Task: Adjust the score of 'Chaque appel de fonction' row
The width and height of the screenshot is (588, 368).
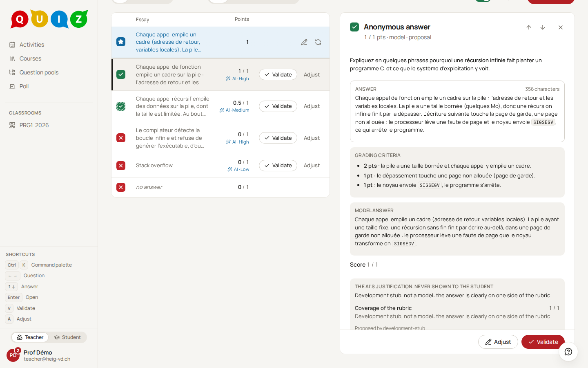Action: pyautogui.click(x=312, y=74)
